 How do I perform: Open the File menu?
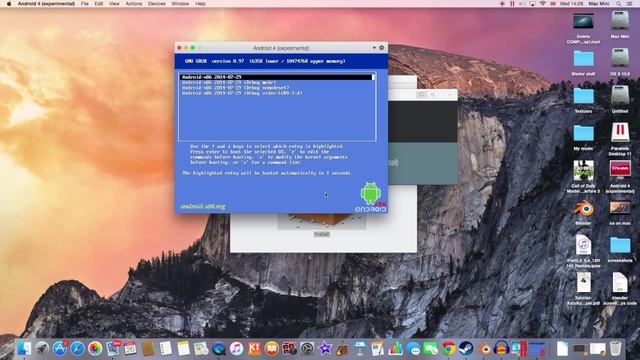point(84,4)
